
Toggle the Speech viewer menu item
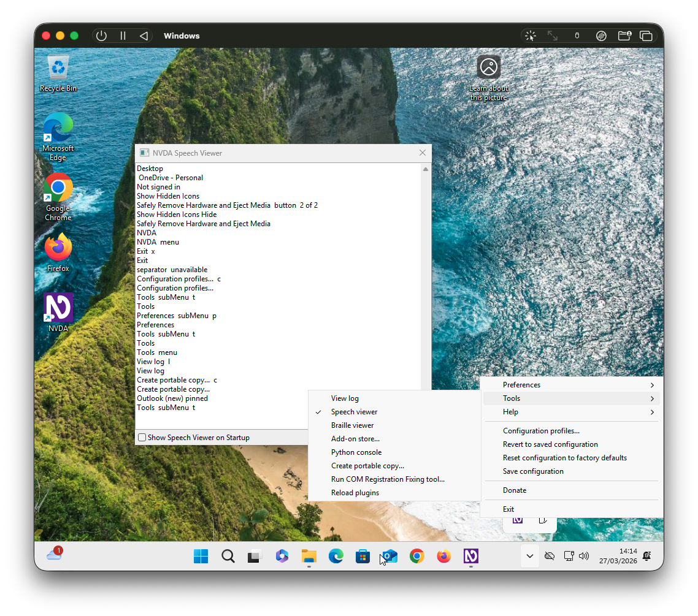click(x=354, y=412)
